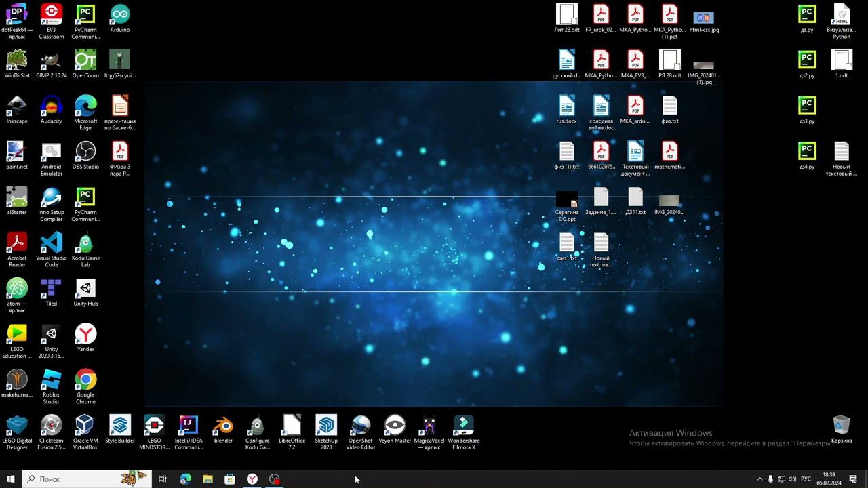Select the дз2.py file
Image resolution: width=868 pixels, height=488 pixels.
[x=807, y=63]
